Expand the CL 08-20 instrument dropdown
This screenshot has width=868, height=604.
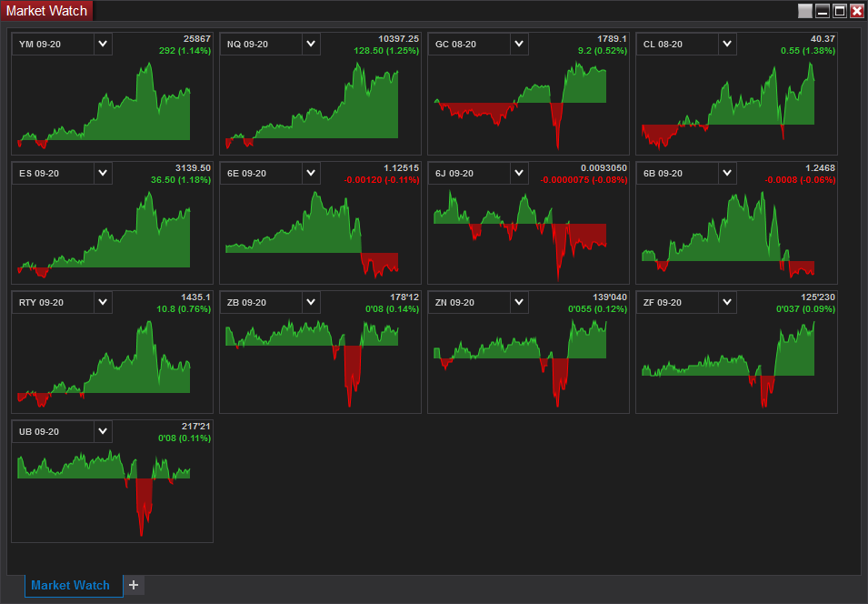coord(727,44)
